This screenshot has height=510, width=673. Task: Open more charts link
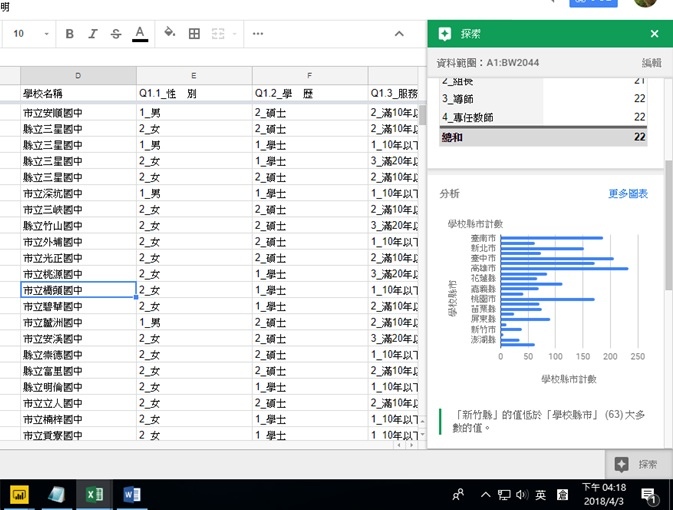(x=628, y=194)
